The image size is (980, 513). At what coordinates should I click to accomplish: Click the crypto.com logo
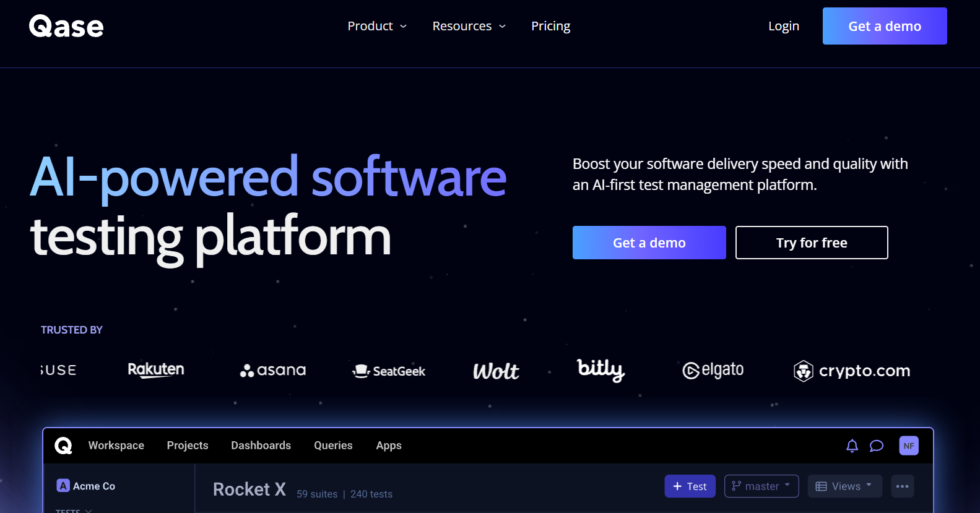point(852,371)
